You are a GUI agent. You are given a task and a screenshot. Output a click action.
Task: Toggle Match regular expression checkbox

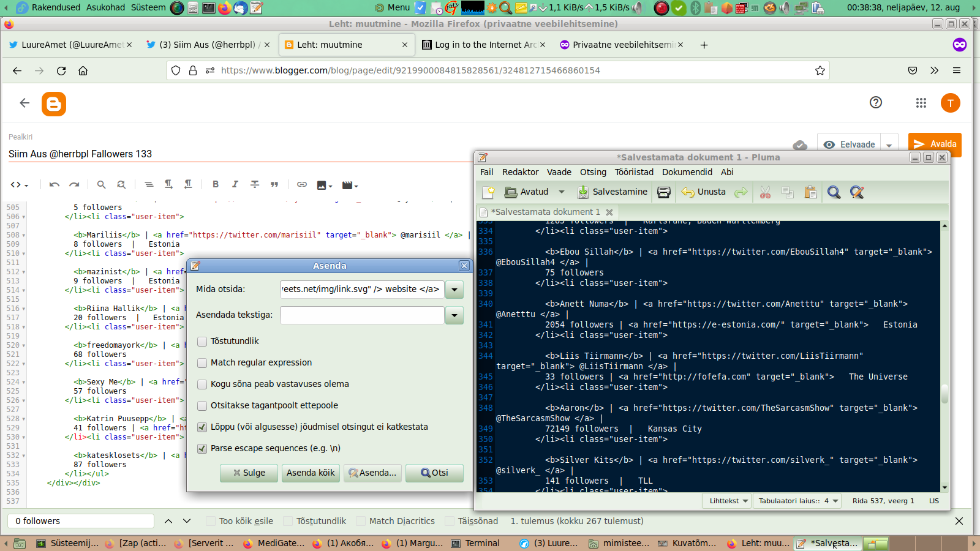pos(202,363)
